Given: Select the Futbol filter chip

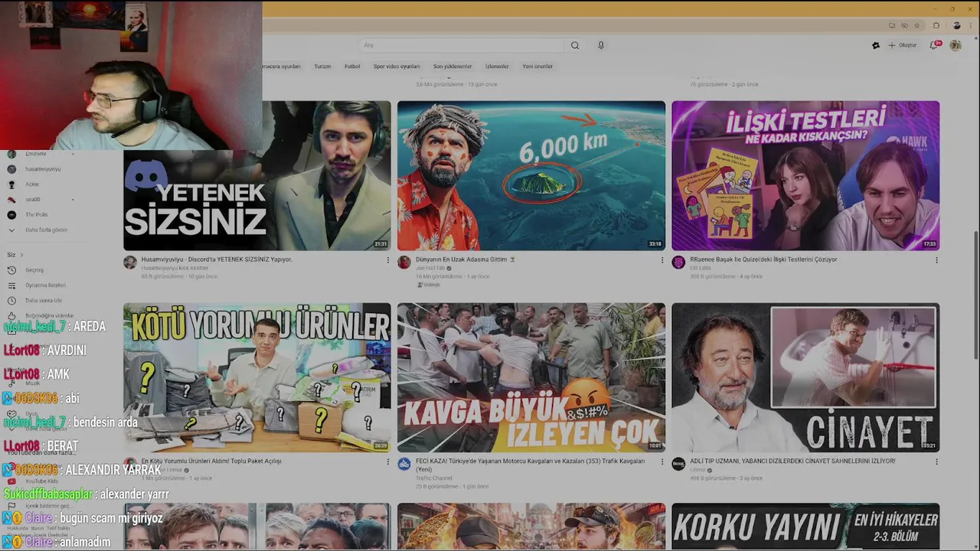Looking at the screenshot, I should [352, 67].
